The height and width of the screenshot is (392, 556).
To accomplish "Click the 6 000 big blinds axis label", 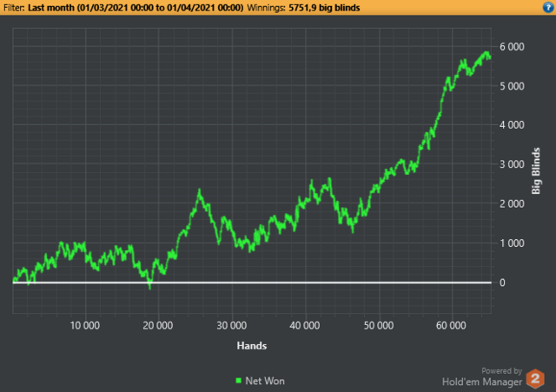I will (512, 46).
